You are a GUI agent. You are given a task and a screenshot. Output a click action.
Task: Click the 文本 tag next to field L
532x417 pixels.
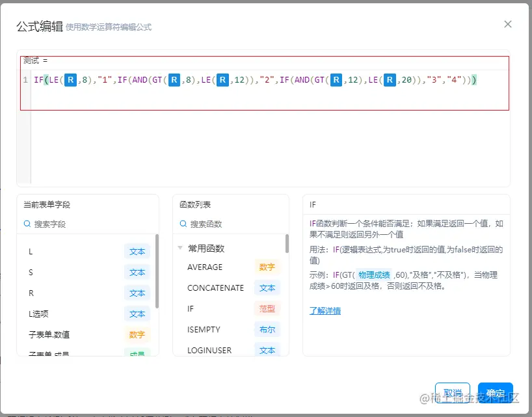tap(137, 251)
